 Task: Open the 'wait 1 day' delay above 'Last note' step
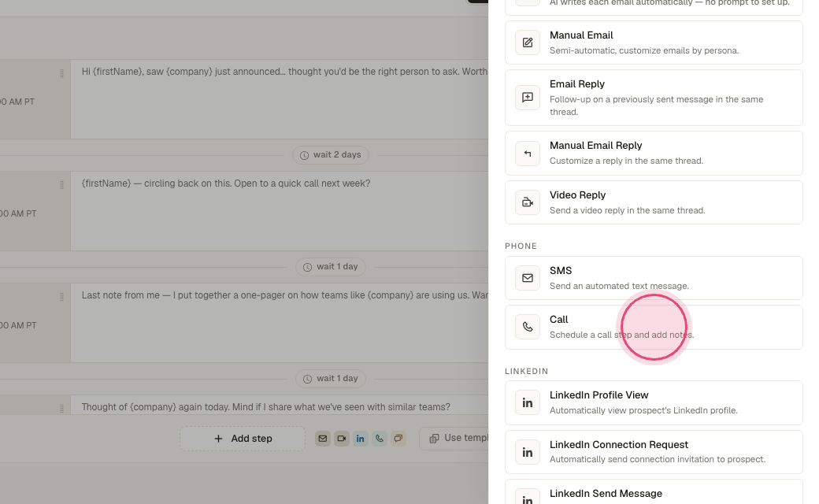point(331,267)
